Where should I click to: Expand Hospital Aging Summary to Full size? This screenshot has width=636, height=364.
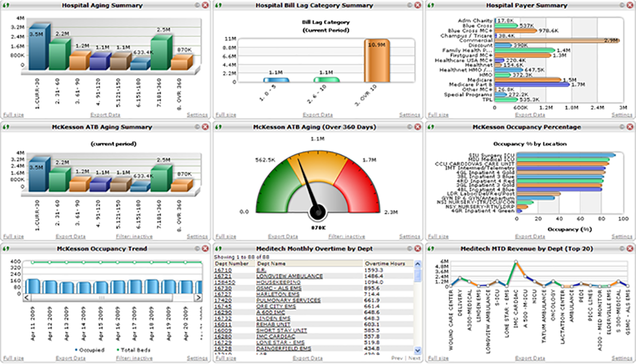[13, 115]
